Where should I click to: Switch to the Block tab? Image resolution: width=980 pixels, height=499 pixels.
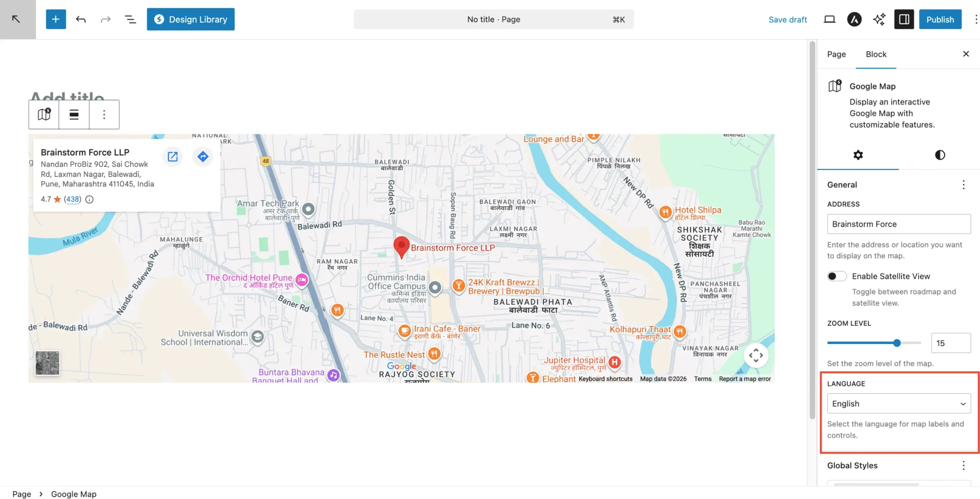(876, 54)
